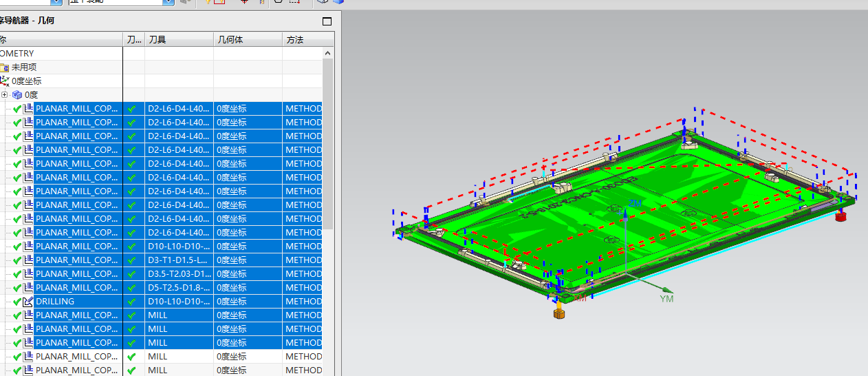Click the navigator scrollbar up arrow
868x376 pixels.
(x=328, y=53)
